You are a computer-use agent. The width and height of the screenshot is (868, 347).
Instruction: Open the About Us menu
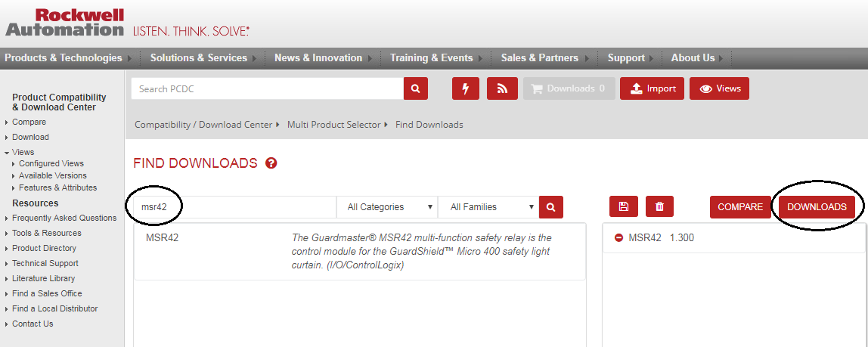(x=693, y=58)
